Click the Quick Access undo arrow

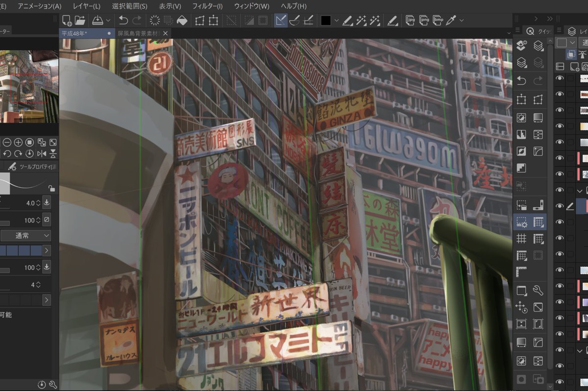(521, 81)
